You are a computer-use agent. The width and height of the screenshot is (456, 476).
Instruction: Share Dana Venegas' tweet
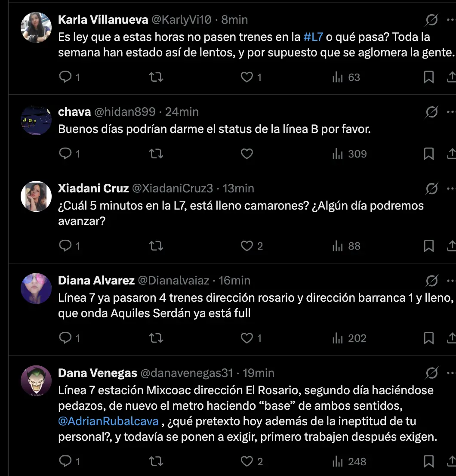[451, 461]
